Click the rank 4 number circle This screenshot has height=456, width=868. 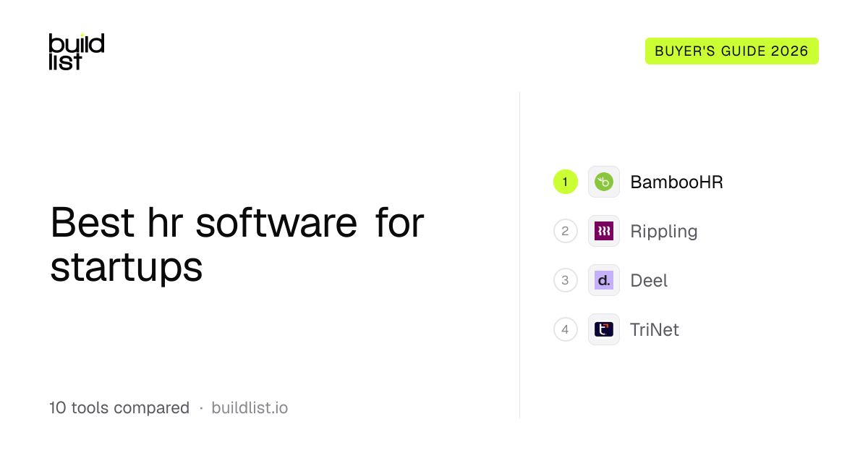[566, 329]
